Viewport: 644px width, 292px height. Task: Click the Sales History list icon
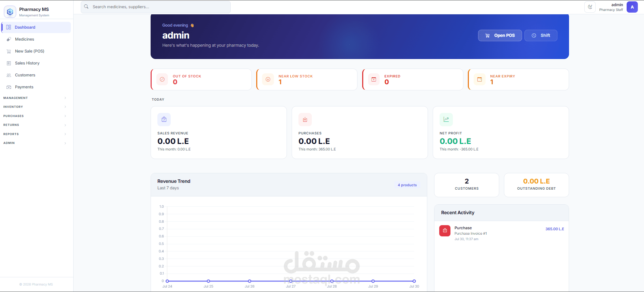click(x=9, y=63)
